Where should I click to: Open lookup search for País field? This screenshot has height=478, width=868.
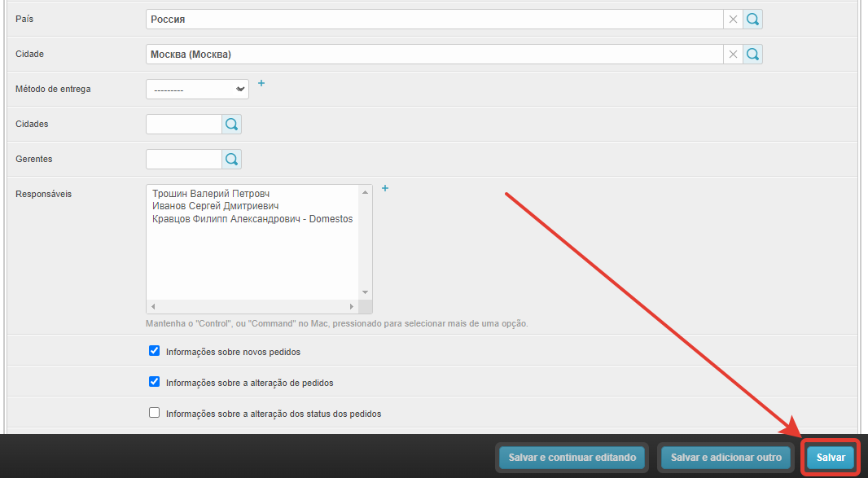coord(753,20)
